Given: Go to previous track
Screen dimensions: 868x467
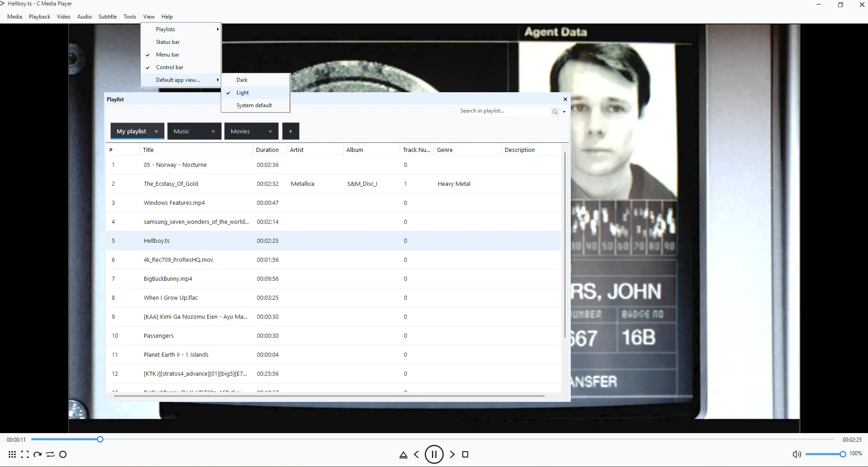Looking at the screenshot, I should pyautogui.click(x=416, y=454).
